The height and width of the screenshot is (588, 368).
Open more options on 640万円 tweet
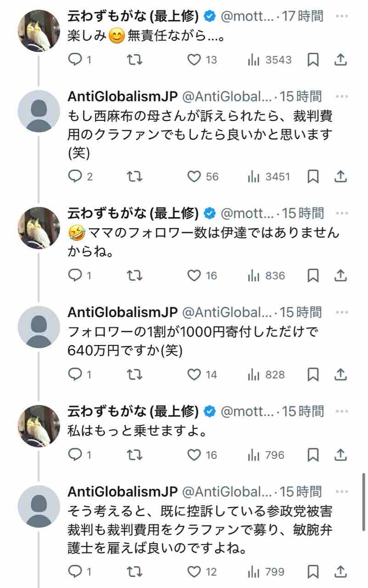342,312
